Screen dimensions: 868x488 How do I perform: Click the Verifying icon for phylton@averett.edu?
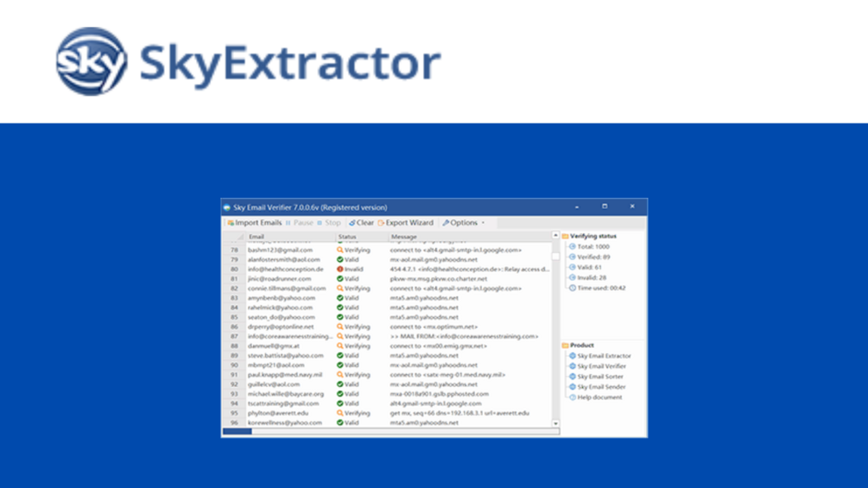[x=340, y=414]
